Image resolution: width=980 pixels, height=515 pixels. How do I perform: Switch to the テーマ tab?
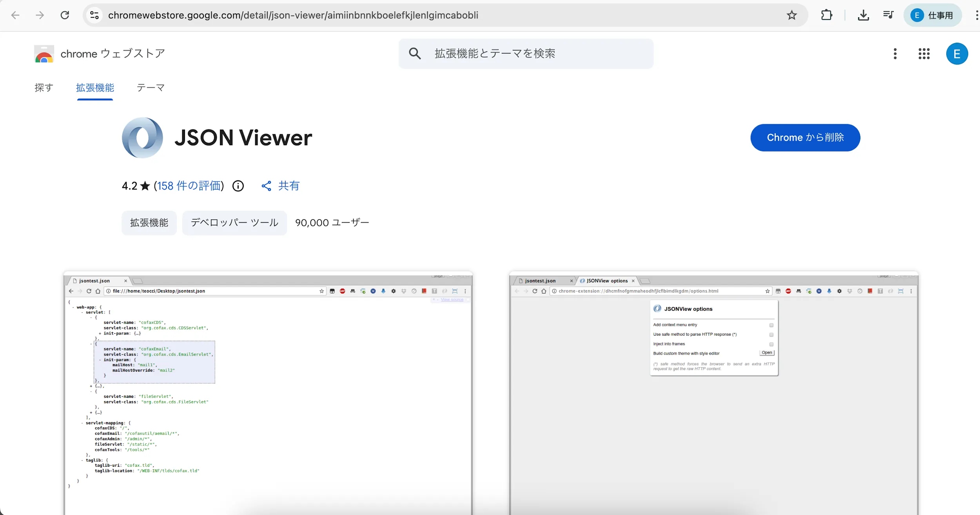(151, 88)
